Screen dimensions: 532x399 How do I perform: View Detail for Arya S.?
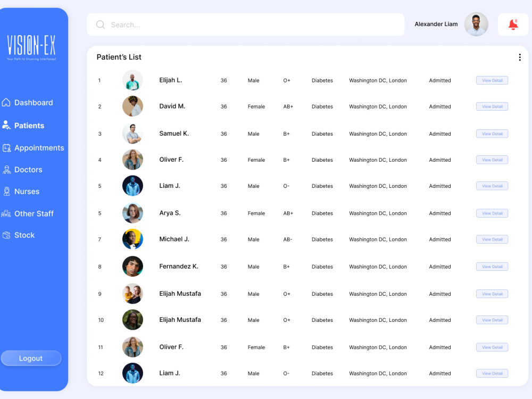492,213
